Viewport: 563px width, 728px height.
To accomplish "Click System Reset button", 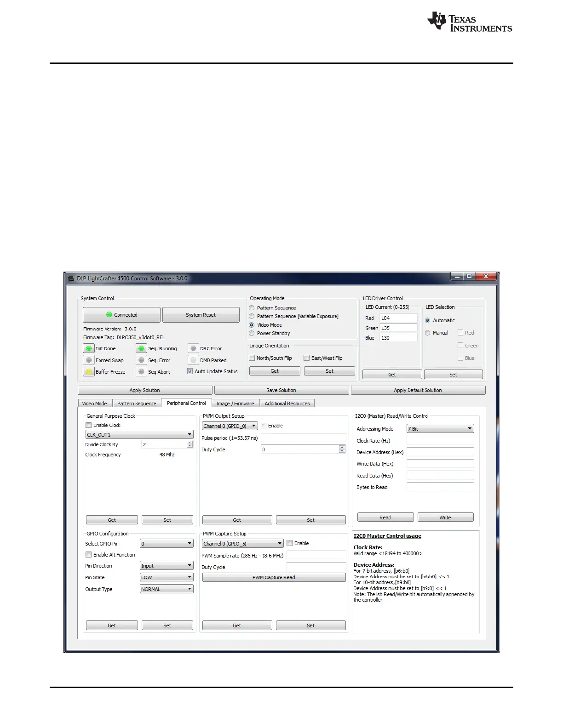I will click(x=201, y=315).
